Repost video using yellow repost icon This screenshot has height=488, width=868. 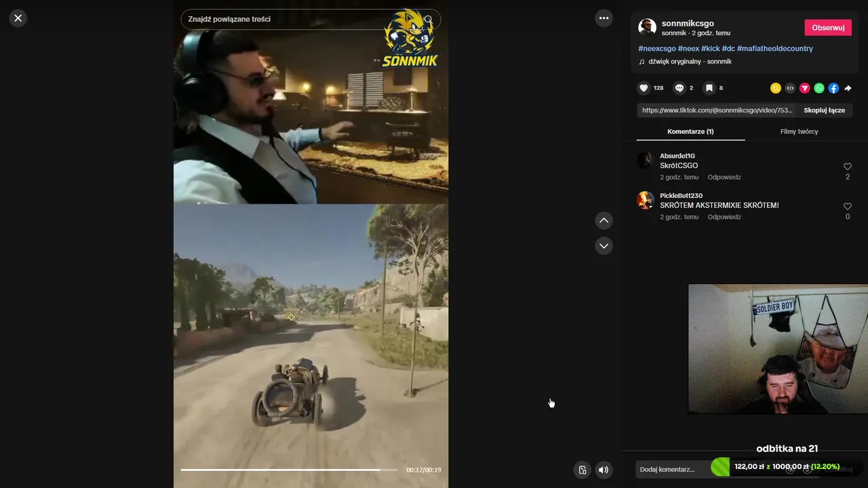[776, 88]
